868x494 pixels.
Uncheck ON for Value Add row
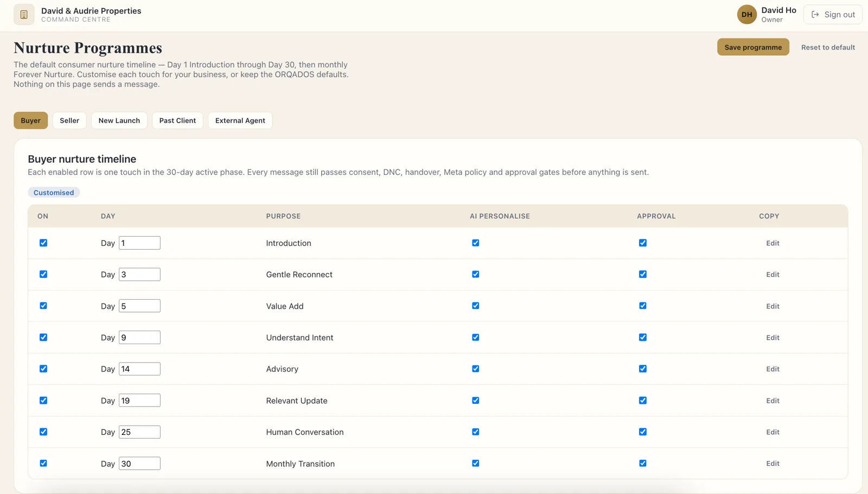click(x=43, y=306)
